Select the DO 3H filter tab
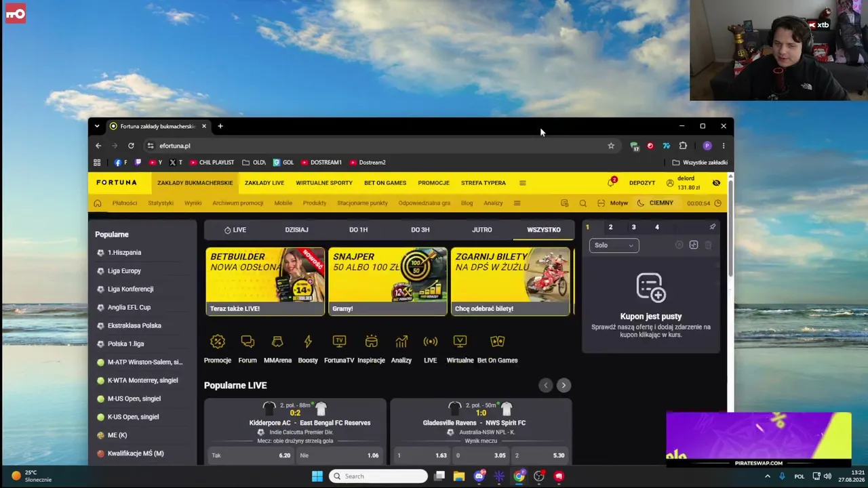This screenshot has width=868, height=488. pyautogui.click(x=420, y=230)
